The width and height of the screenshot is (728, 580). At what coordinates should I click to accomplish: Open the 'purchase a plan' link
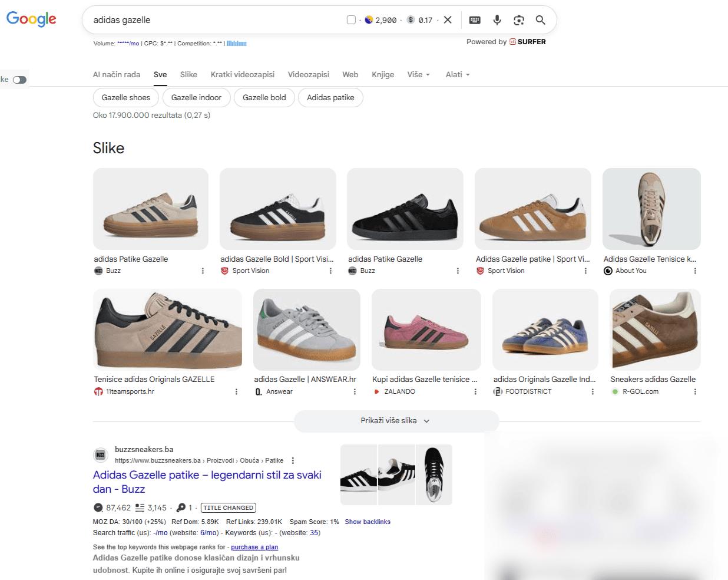254,546
